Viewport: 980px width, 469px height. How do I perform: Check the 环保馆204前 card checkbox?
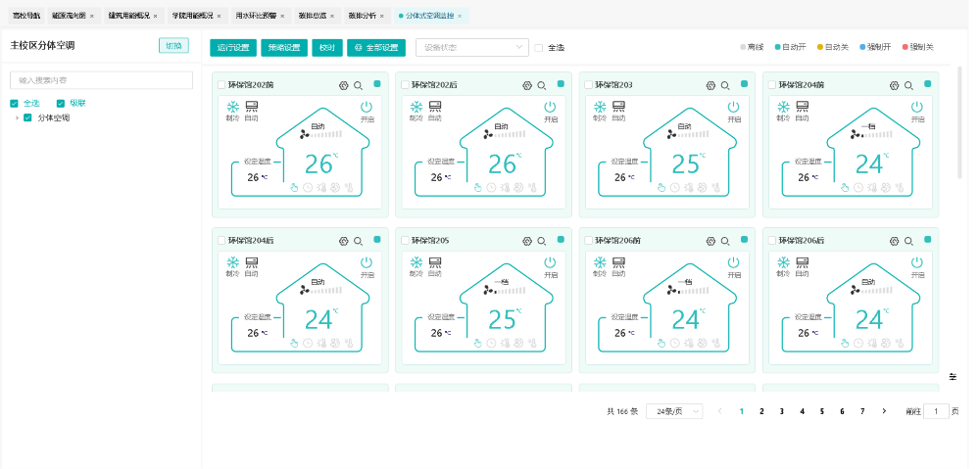772,85
